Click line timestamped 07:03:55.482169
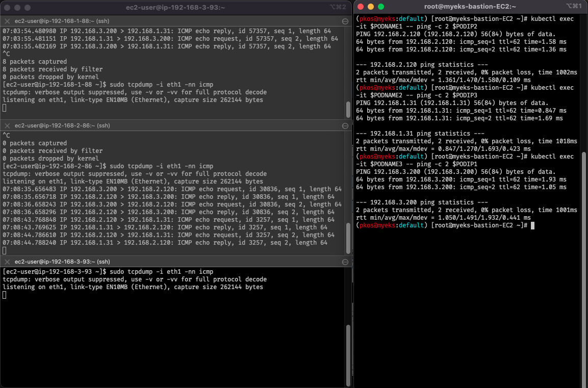The image size is (588, 388). [x=167, y=46]
